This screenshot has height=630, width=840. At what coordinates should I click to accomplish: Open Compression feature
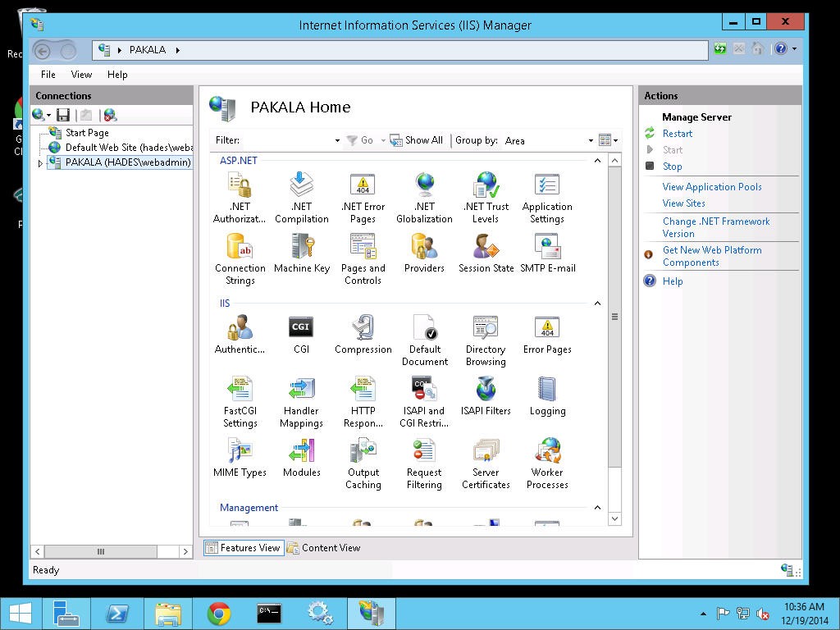click(x=363, y=335)
